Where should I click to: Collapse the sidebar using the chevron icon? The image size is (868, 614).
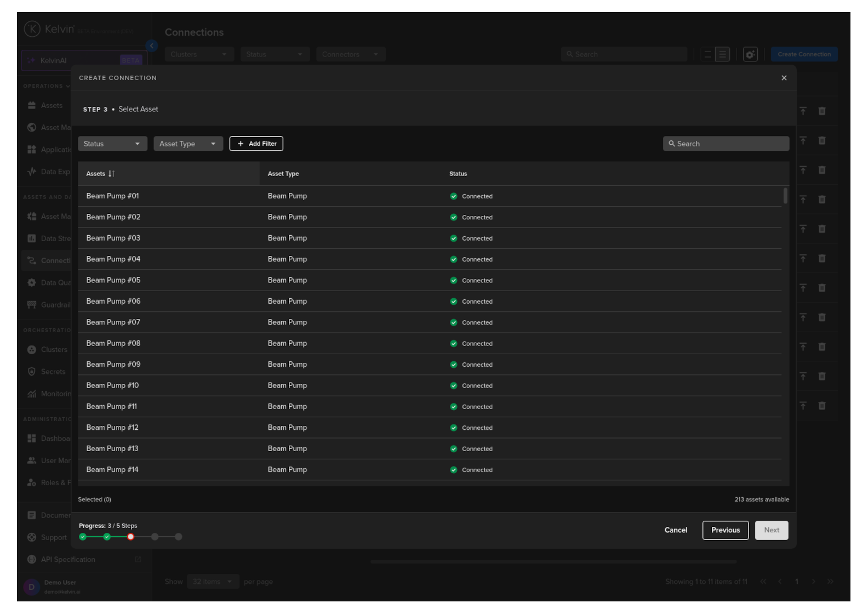(152, 46)
